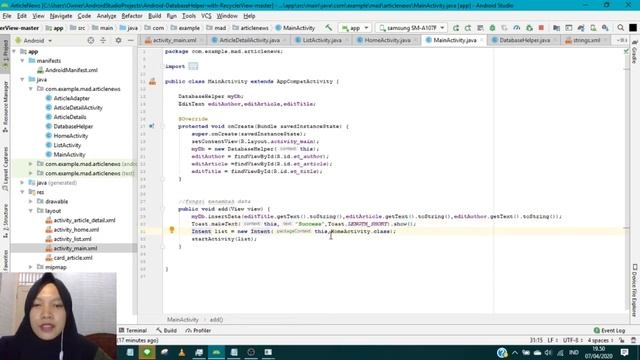Open the Build tool window

tap(166, 330)
